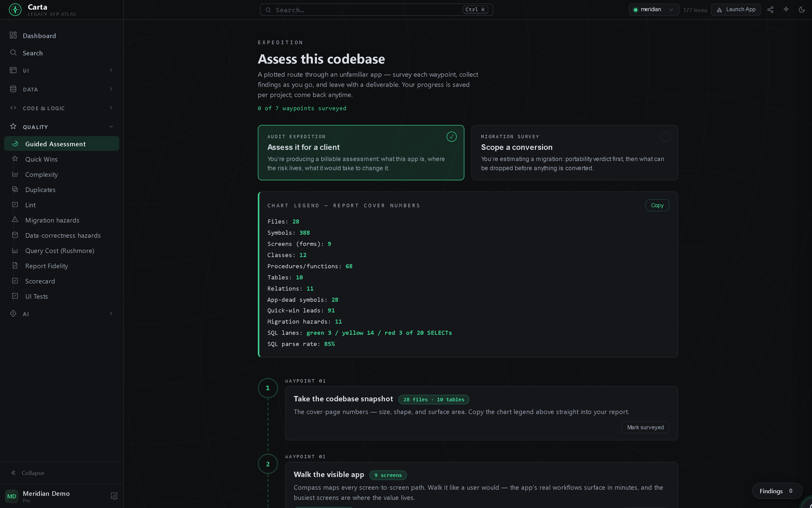Click the Quality star icon
The height and width of the screenshot is (508, 812).
[13, 126]
